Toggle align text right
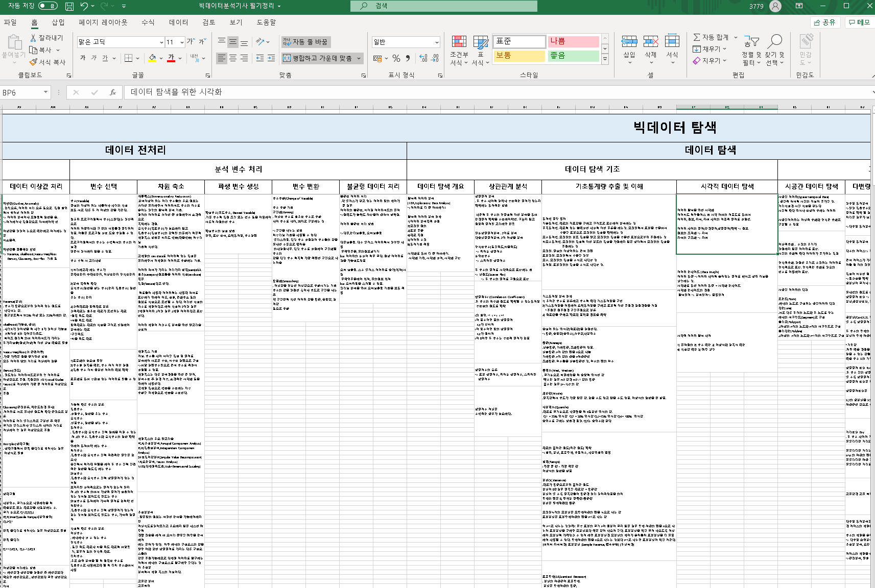 pos(244,58)
